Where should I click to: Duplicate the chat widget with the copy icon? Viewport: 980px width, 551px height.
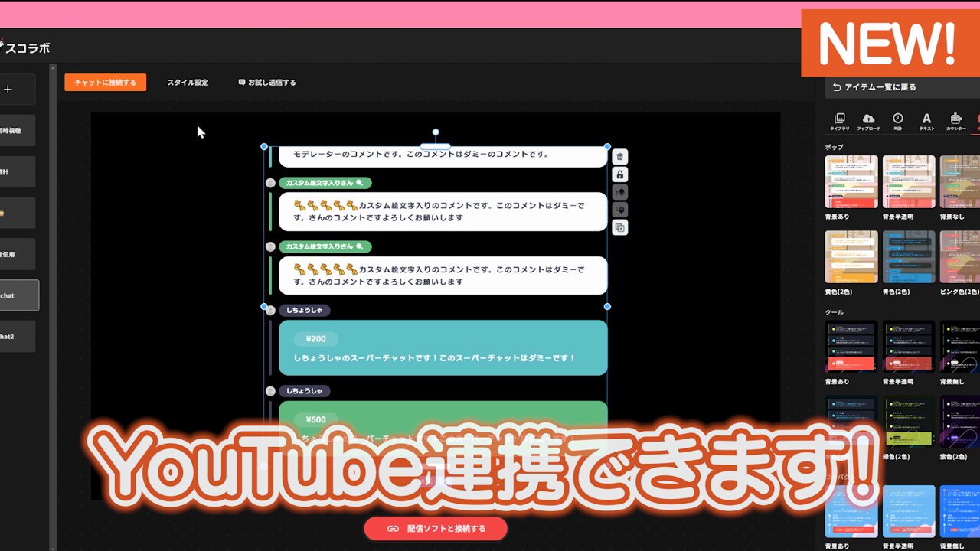pyautogui.click(x=620, y=227)
